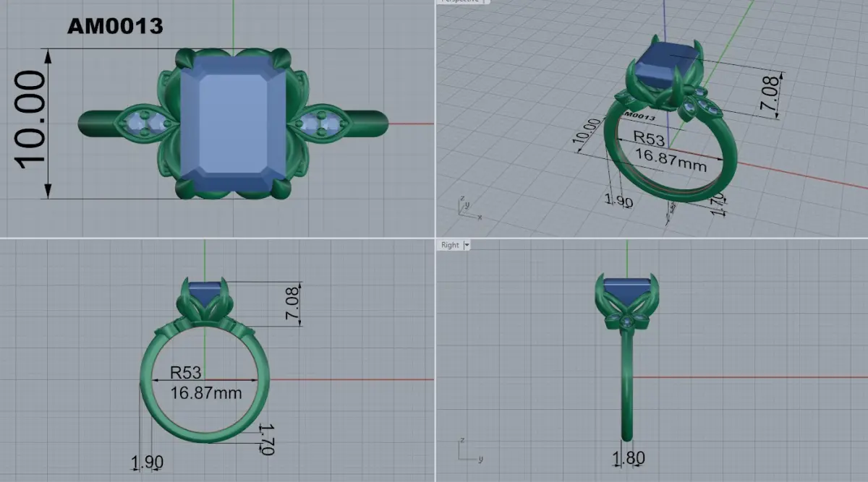Select the 7.08 dimension in front view
This screenshot has width=868, height=482.
pyautogui.click(x=292, y=303)
